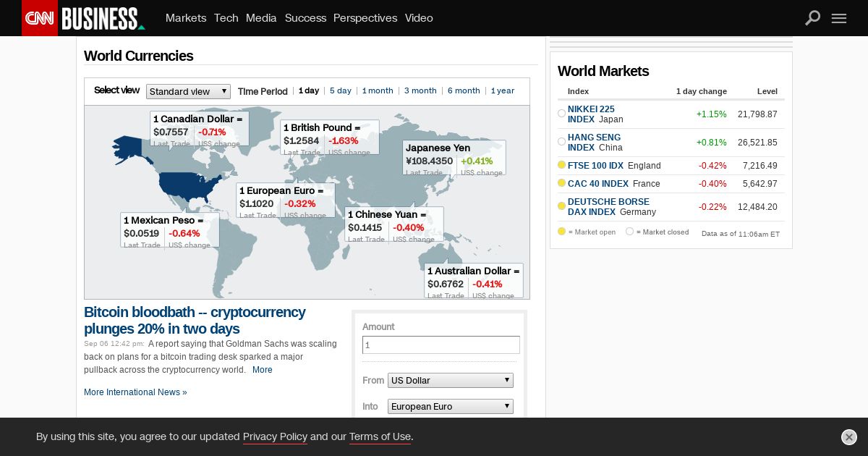Image resolution: width=868 pixels, height=456 pixels.
Task: Open the Bitcoin bloodbath headline
Action: (195, 321)
